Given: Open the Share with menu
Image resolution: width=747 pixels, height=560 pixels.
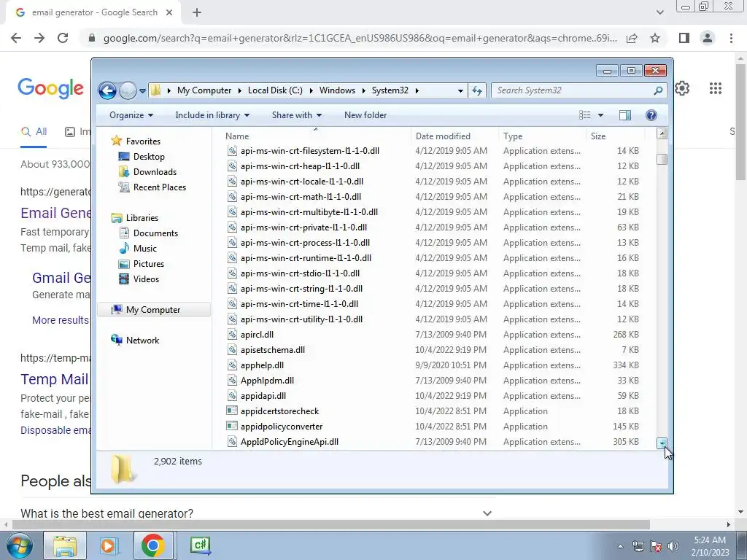Looking at the screenshot, I should [297, 115].
